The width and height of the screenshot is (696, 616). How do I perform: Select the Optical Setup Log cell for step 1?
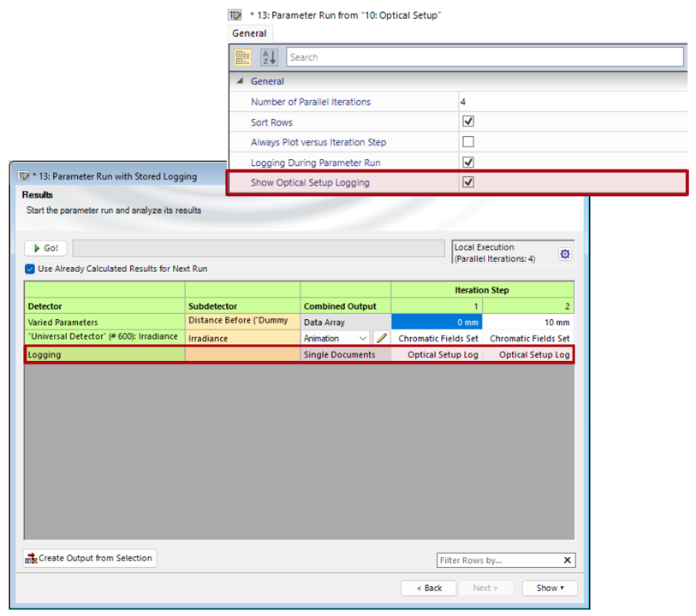[x=437, y=354]
